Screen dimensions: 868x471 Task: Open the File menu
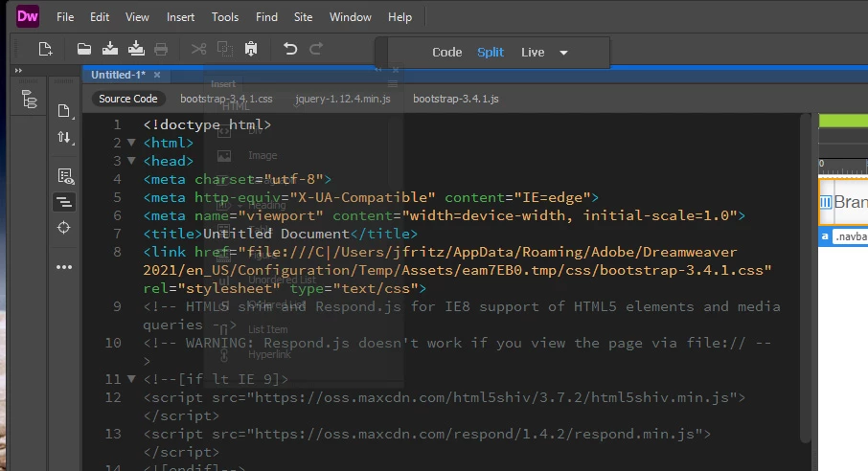[x=65, y=17]
